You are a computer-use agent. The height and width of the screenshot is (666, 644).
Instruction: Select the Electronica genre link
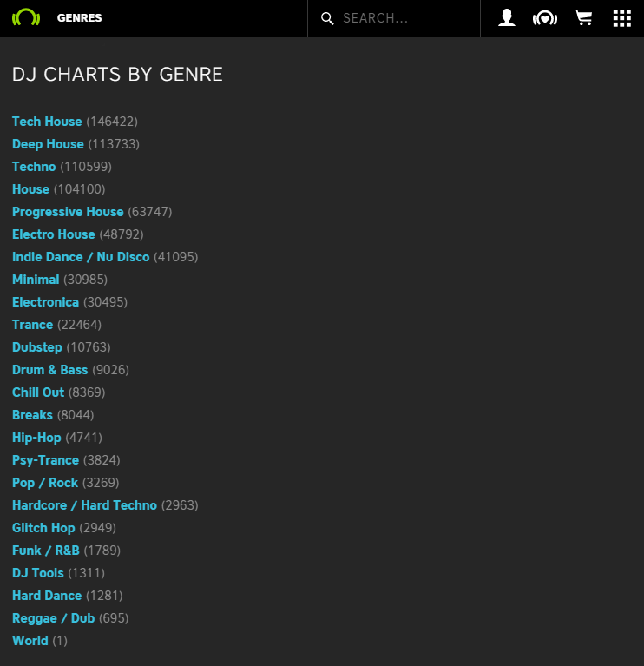[45, 302]
